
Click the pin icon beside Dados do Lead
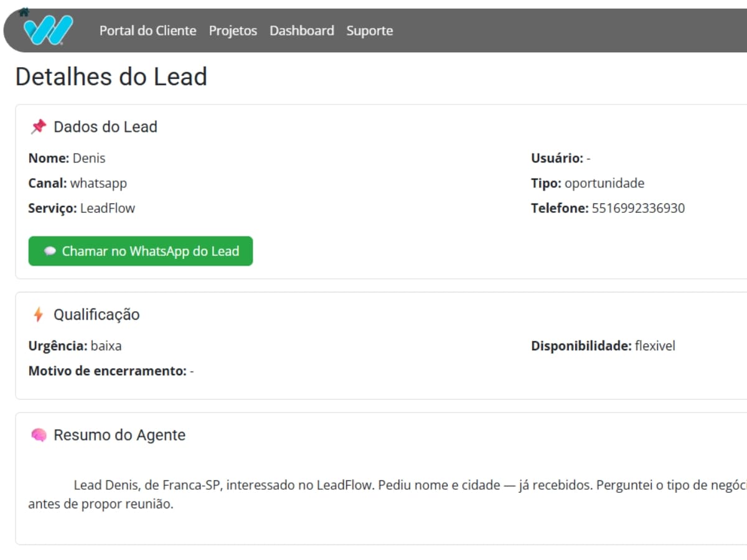pyautogui.click(x=37, y=126)
